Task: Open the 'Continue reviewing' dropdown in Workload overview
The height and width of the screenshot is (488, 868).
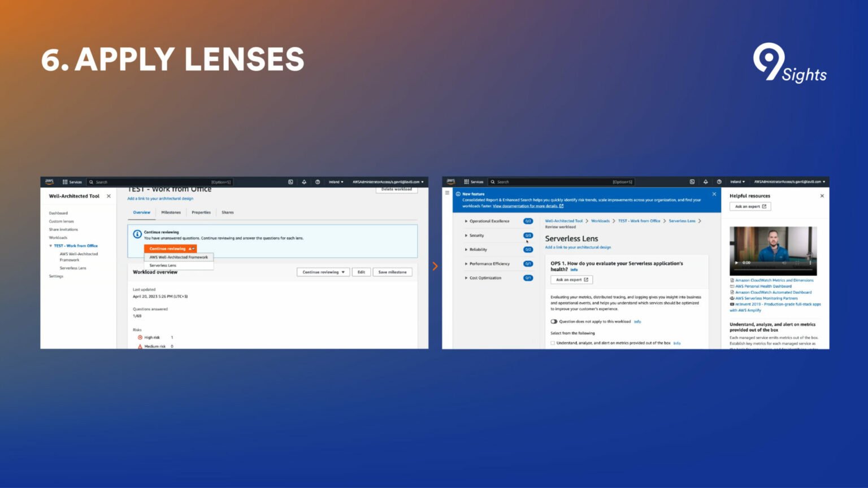Action: [323, 272]
